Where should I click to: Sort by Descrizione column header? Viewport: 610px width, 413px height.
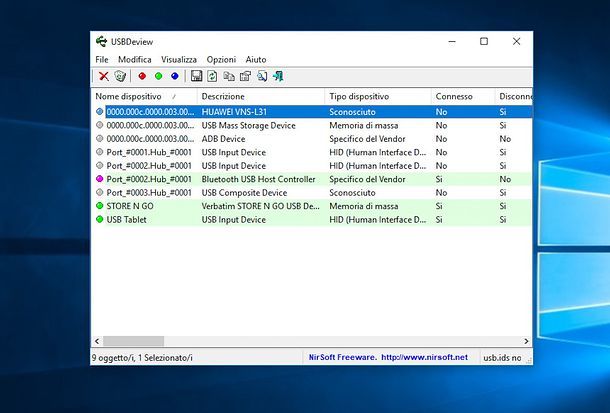coord(261,96)
